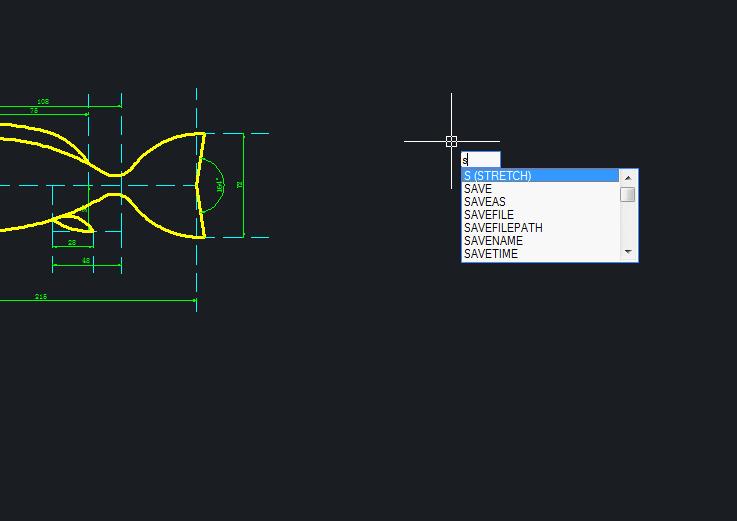Select the 215 dimension text
This screenshot has height=521, width=737.
click(x=41, y=297)
